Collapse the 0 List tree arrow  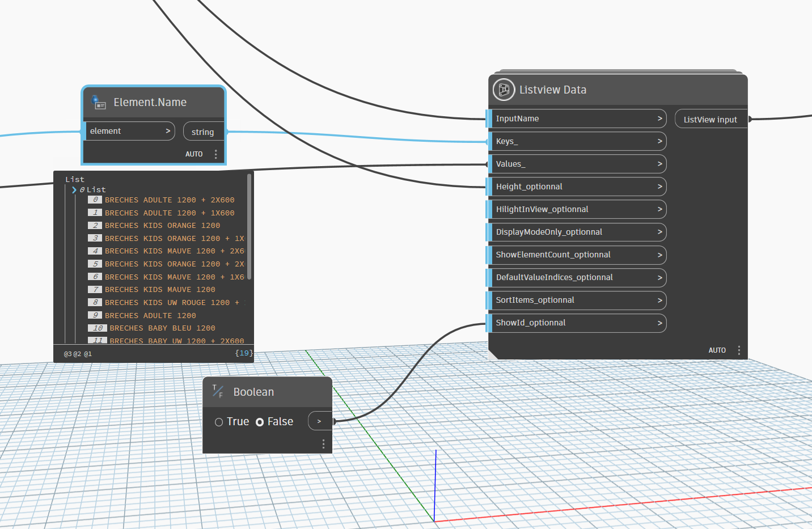[x=74, y=190]
